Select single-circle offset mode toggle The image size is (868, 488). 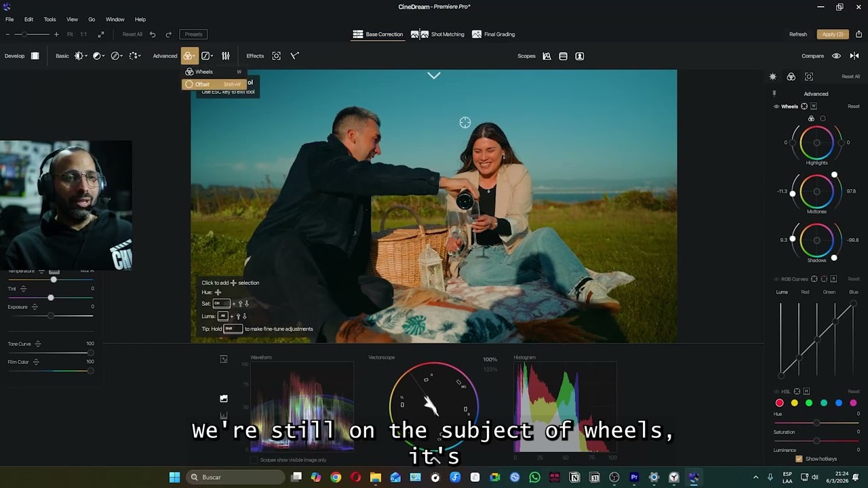[x=823, y=119]
